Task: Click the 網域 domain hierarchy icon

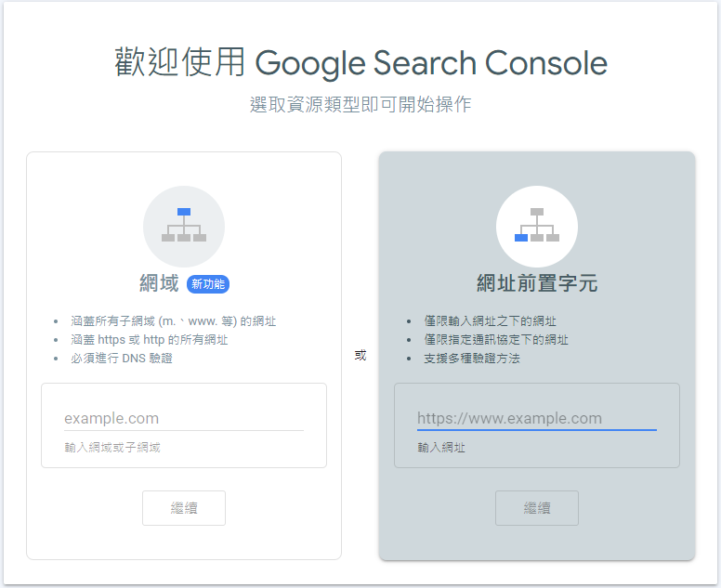Action: [x=184, y=226]
